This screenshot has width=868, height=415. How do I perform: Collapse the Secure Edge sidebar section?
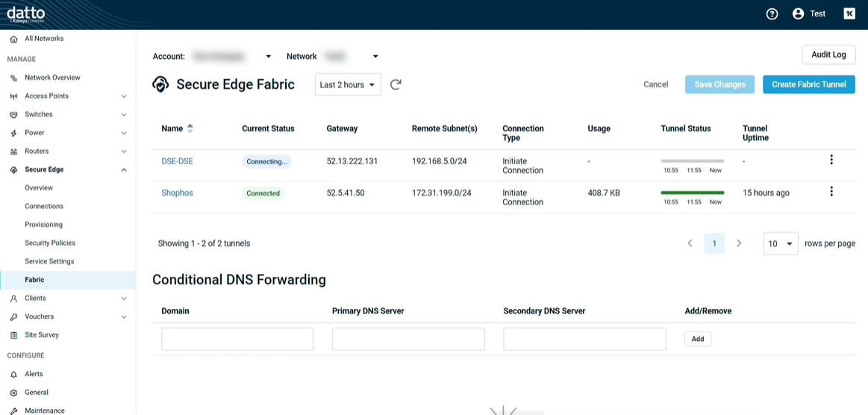(124, 170)
